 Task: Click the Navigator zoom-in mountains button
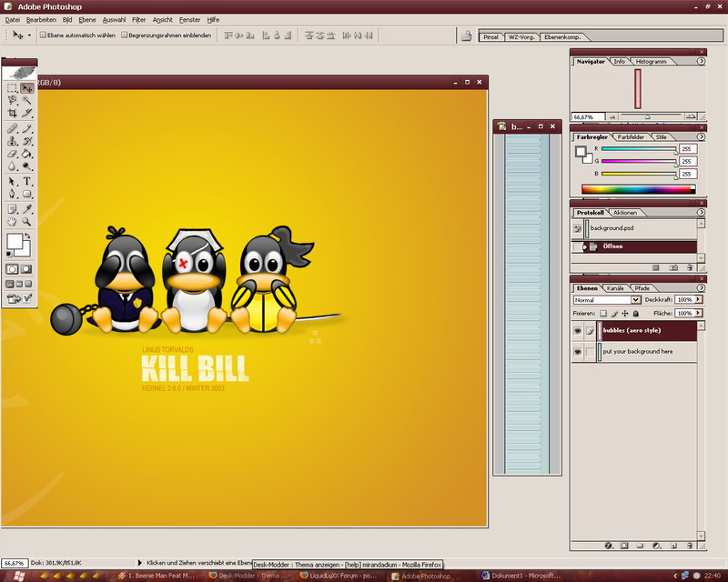tap(691, 116)
